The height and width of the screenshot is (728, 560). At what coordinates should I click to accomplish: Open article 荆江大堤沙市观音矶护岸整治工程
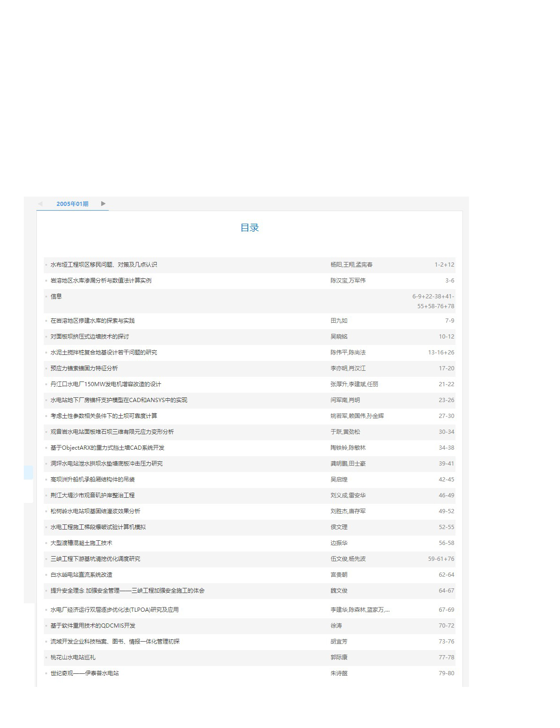92,495
